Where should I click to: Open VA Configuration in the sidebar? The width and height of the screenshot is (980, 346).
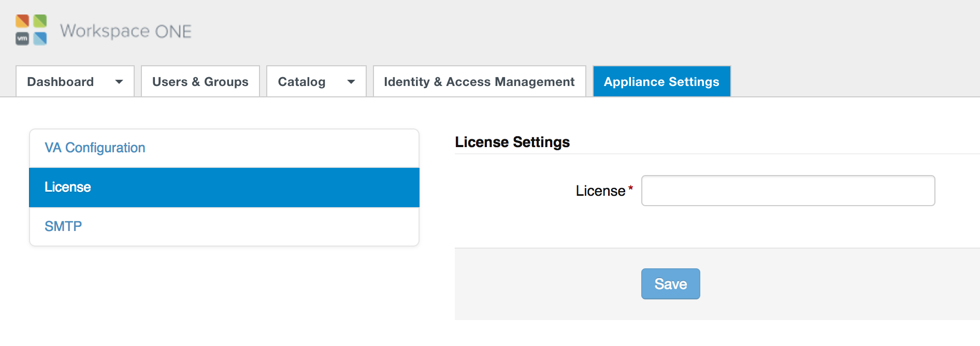(95, 148)
